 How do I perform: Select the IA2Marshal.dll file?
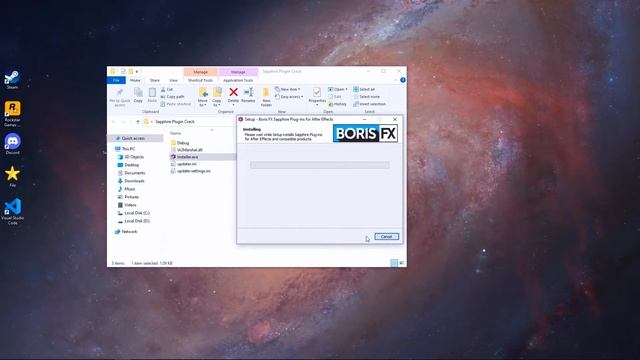[x=189, y=150]
